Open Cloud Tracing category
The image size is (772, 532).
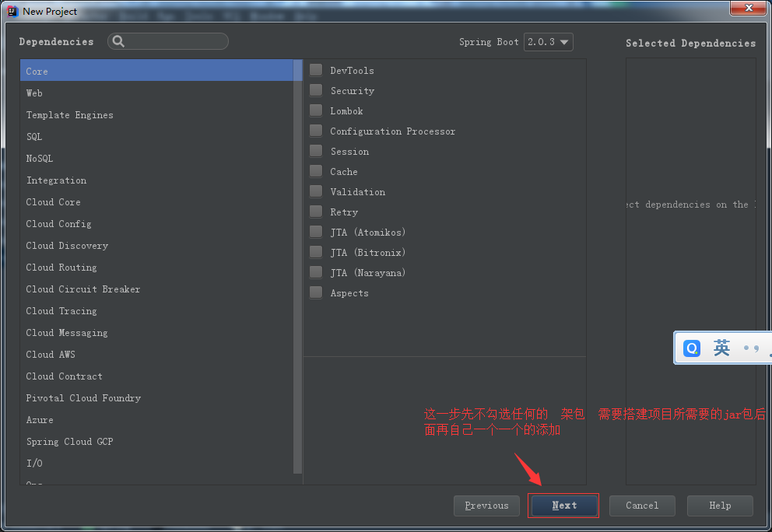156,310
